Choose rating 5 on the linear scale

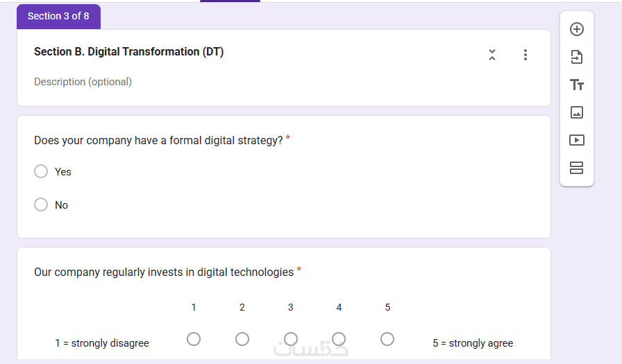click(387, 339)
